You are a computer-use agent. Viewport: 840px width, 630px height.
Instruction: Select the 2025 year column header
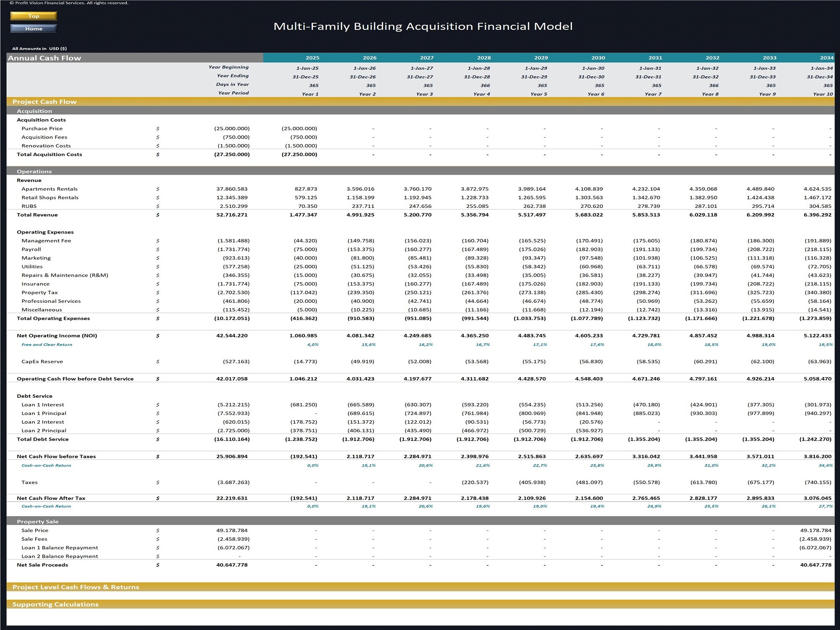[312, 58]
